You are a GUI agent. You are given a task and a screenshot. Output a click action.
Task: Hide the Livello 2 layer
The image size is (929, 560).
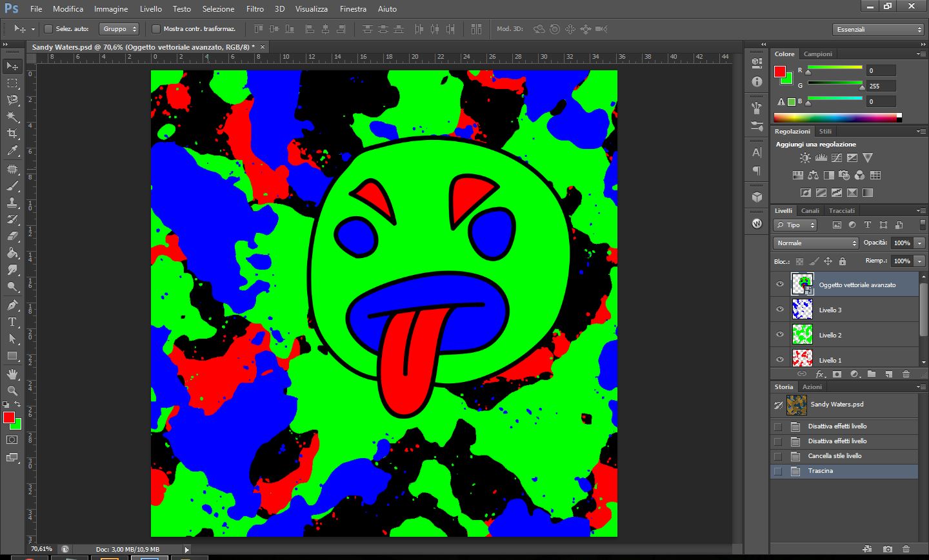click(779, 335)
